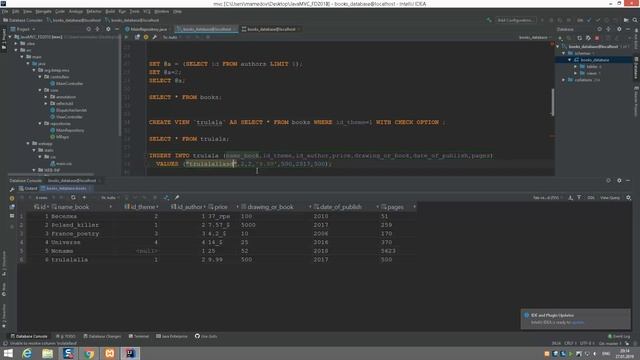Open the data source properties icon
Image resolution: width=640 pixels, height=360 pixels.
[588, 38]
